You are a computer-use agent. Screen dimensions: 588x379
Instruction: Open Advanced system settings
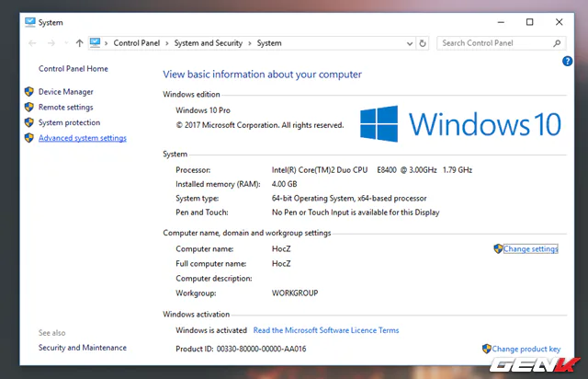pos(82,138)
